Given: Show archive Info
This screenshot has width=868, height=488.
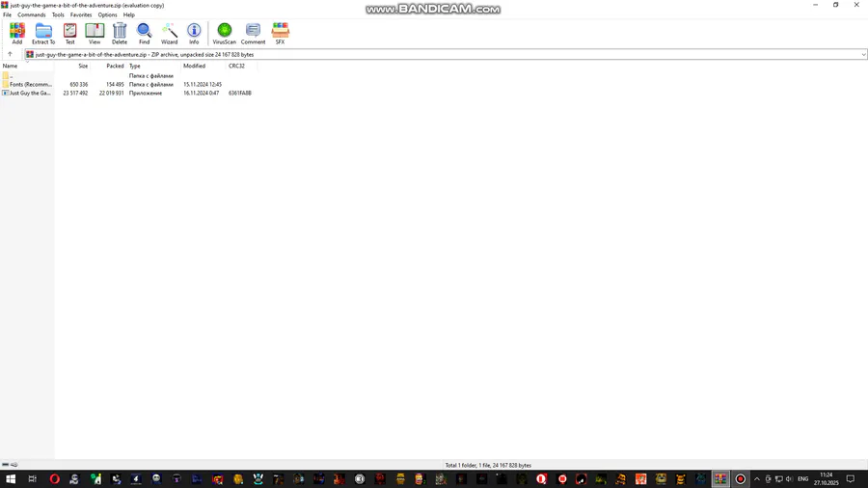Looking at the screenshot, I should [194, 33].
